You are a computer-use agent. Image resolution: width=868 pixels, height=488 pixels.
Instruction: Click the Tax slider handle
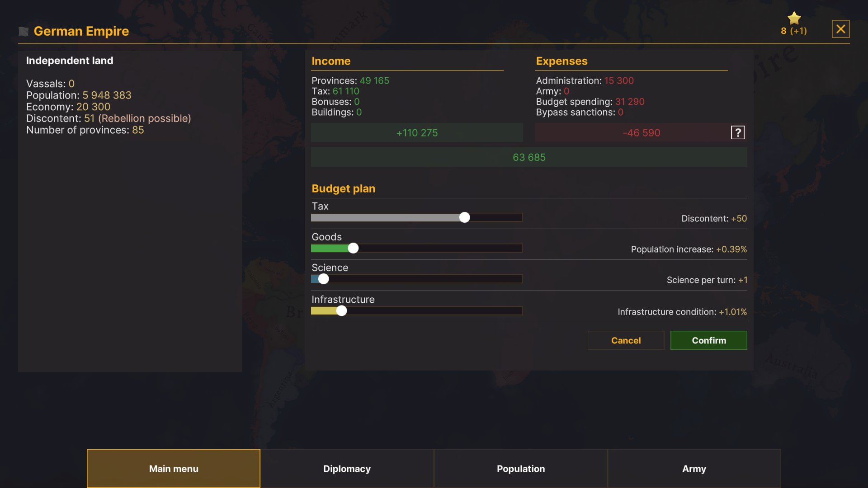464,217
